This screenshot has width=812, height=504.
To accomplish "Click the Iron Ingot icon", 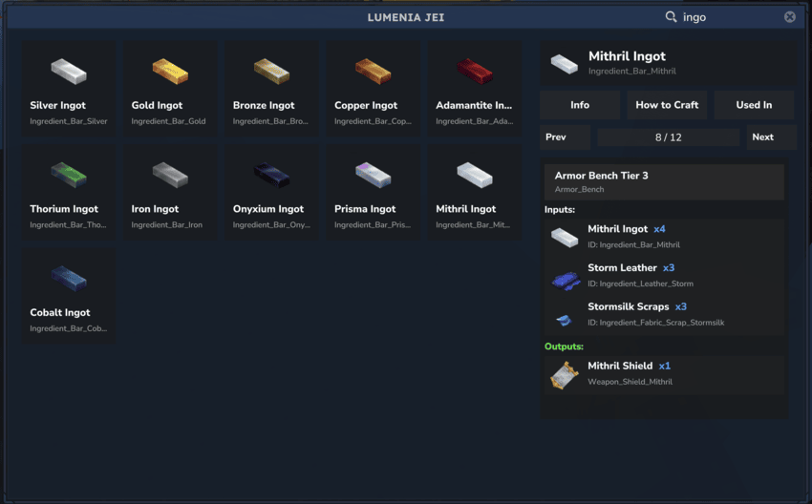I will pos(170,175).
